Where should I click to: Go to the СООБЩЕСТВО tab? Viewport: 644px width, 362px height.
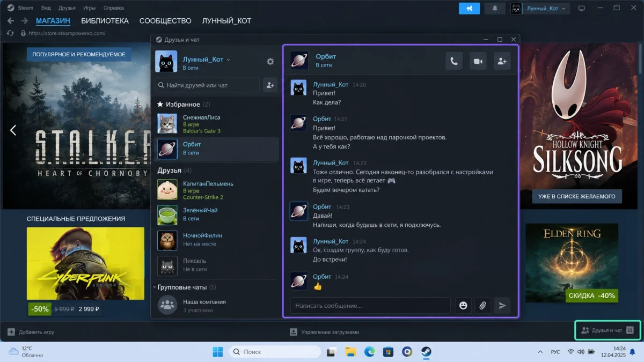click(165, 21)
